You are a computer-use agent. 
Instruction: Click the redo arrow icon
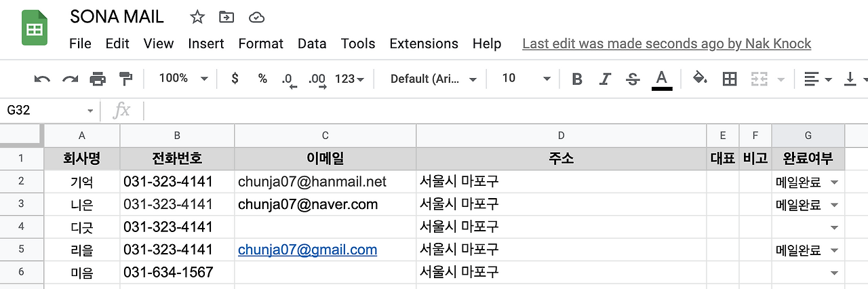coord(70,79)
